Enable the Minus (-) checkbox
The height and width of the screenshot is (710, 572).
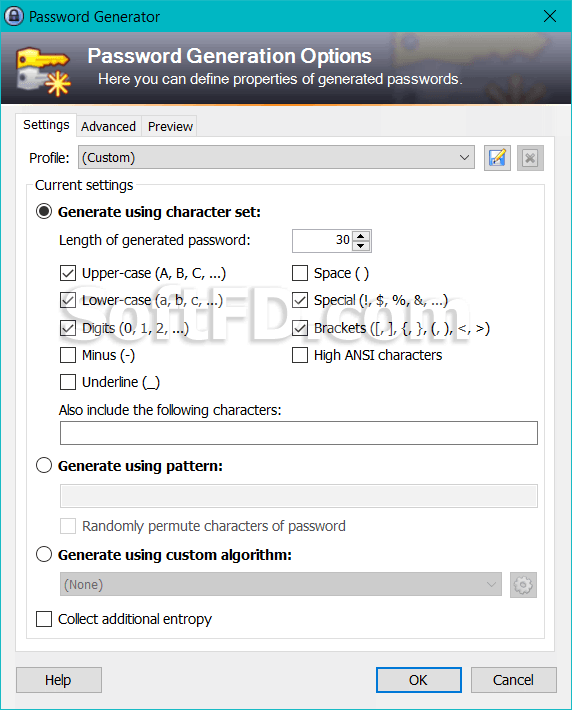coord(68,355)
